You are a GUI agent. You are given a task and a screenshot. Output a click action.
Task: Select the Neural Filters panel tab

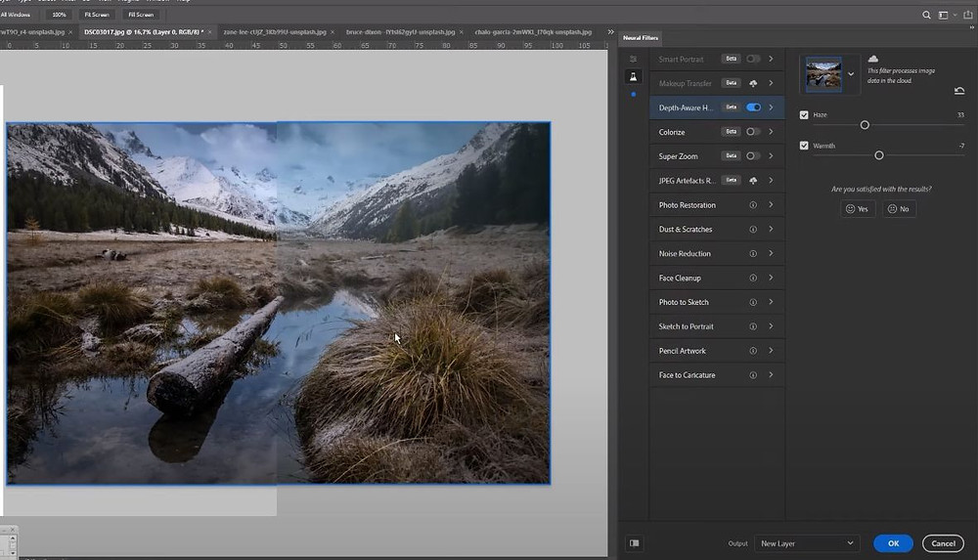pyautogui.click(x=641, y=38)
